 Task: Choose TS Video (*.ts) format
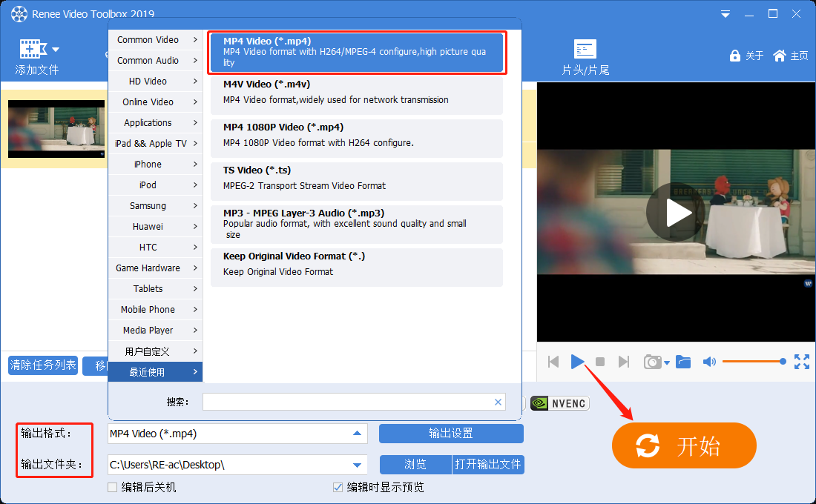click(x=357, y=182)
